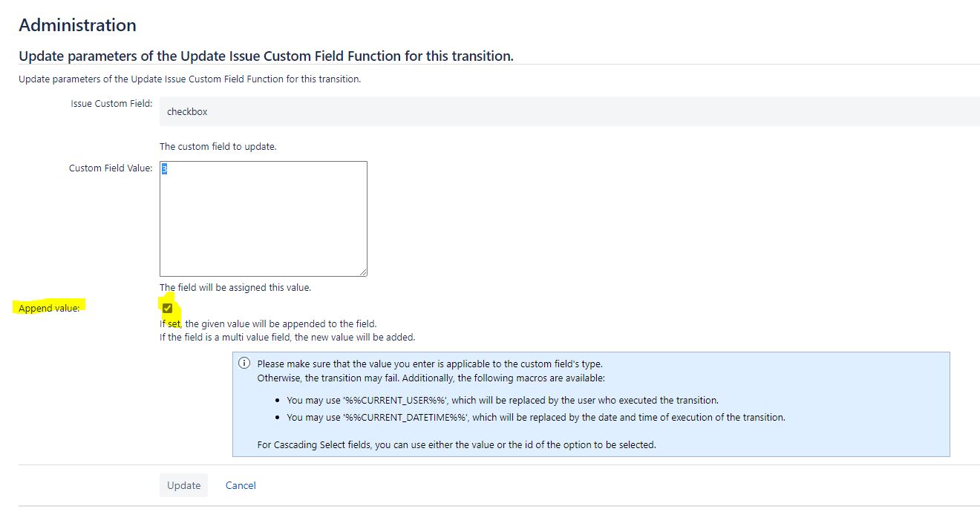Toggle the highlighted Append value checkbox
The image size is (980, 529).
pos(166,307)
